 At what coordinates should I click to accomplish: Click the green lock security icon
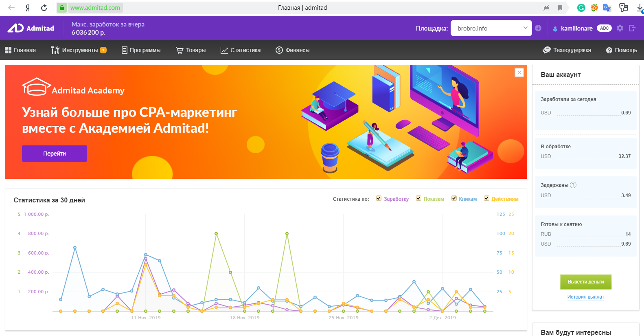tap(62, 8)
